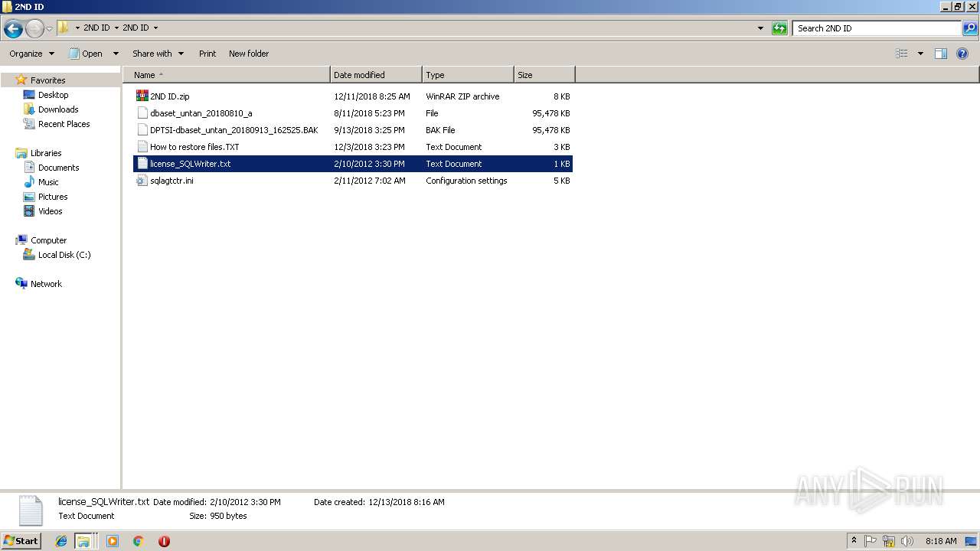This screenshot has height=551, width=980.
Task: Click the Print toolbar button
Action: pos(207,54)
